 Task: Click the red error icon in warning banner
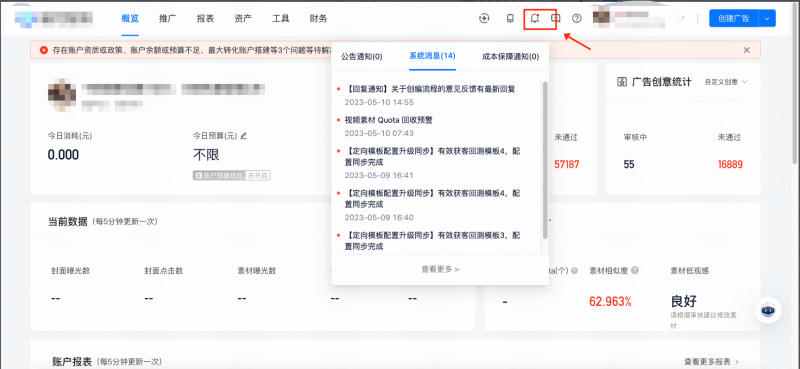coord(44,50)
